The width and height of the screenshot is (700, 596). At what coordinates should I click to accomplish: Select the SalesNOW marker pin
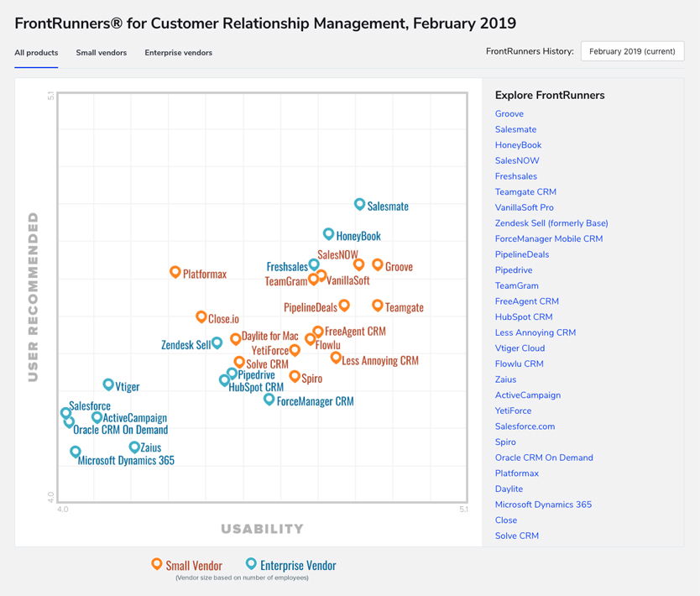359,264
